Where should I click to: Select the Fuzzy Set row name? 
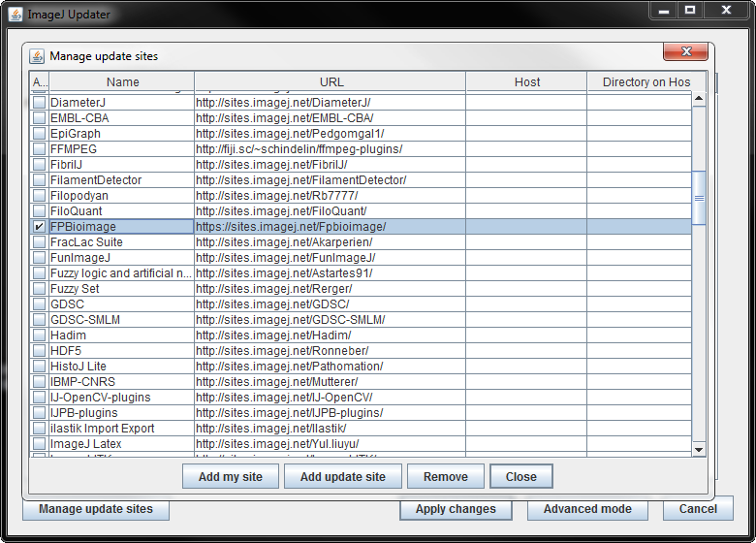click(x=121, y=288)
